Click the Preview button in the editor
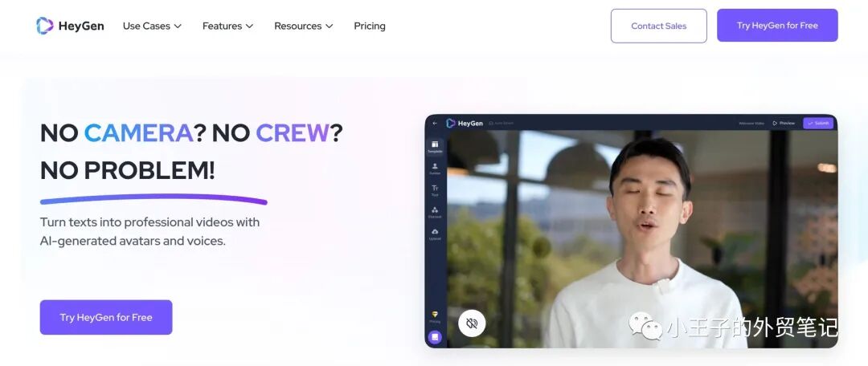This screenshot has width=868, height=366. click(x=784, y=124)
